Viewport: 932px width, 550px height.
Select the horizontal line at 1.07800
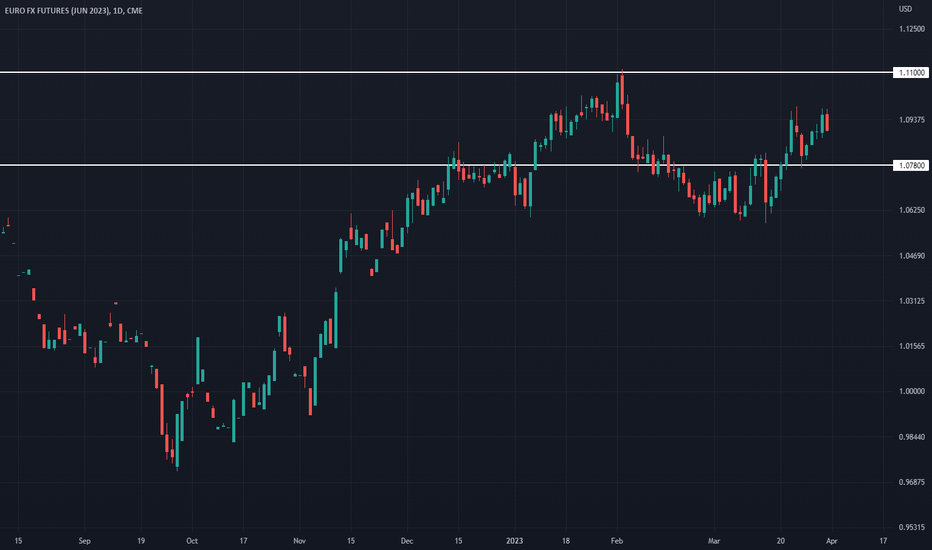(446, 165)
